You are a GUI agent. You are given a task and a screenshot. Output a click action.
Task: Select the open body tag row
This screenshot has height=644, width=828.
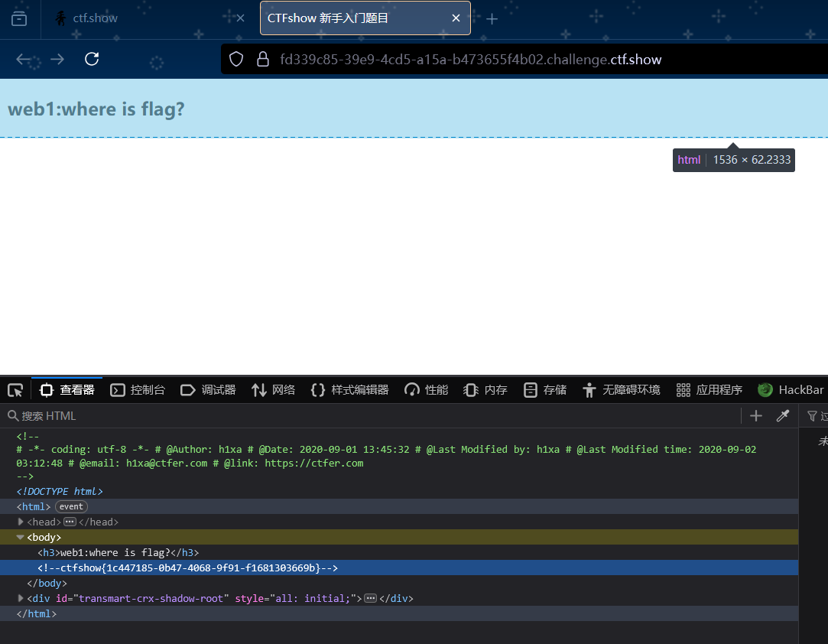point(399,537)
